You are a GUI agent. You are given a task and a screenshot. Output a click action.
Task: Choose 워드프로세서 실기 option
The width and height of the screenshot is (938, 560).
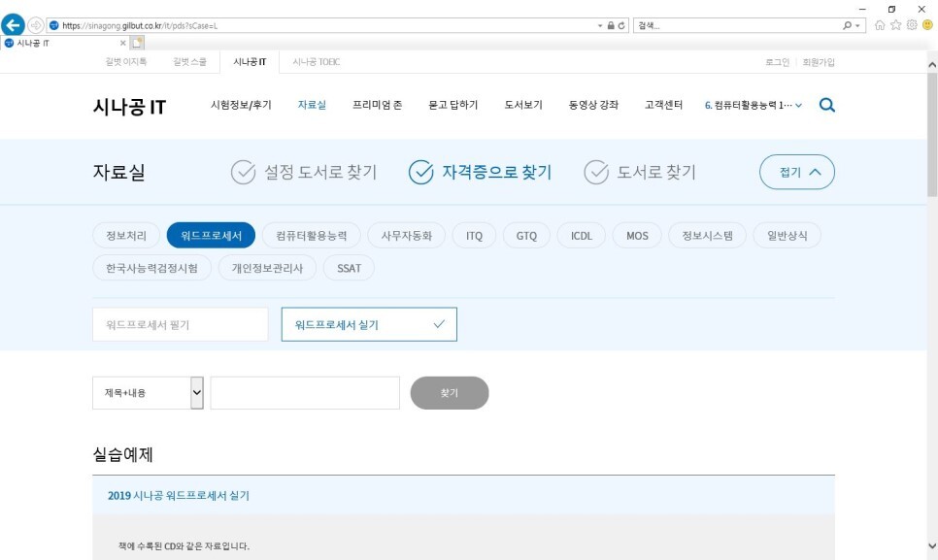click(x=369, y=324)
